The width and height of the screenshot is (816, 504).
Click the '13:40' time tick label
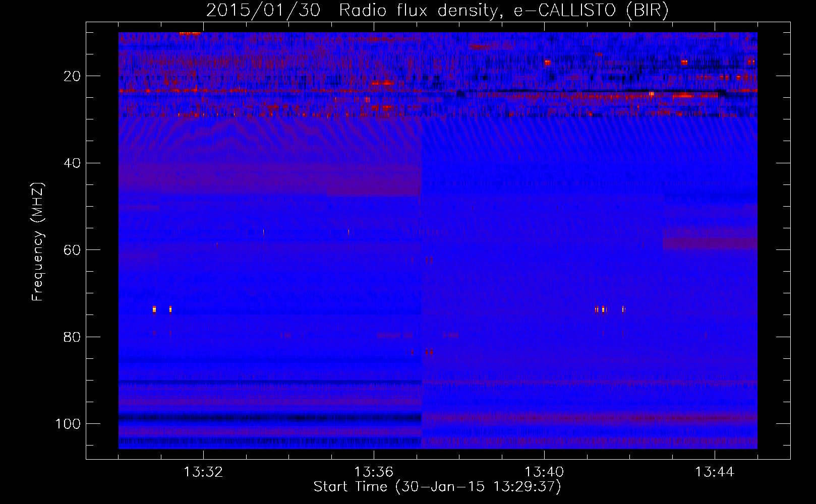pyautogui.click(x=544, y=472)
